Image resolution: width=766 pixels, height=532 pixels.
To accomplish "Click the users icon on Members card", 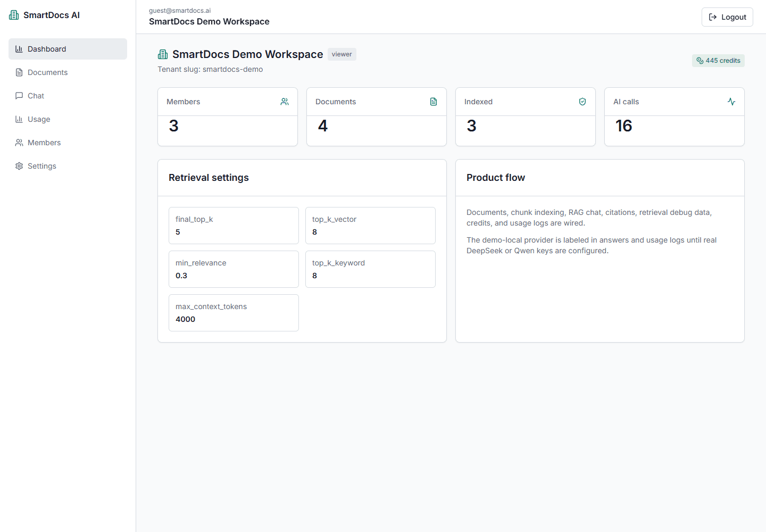I will coord(285,102).
